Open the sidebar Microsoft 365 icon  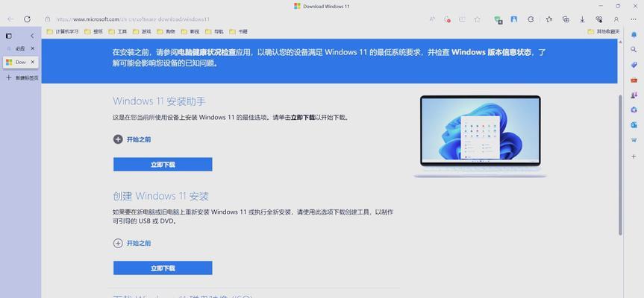tap(634, 110)
